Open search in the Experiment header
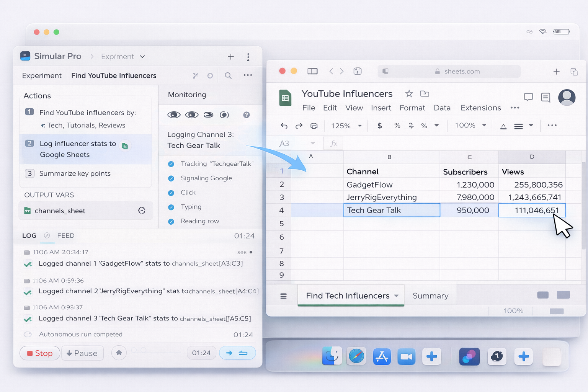The height and width of the screenshot is (392, 588). tap(228, 75)
